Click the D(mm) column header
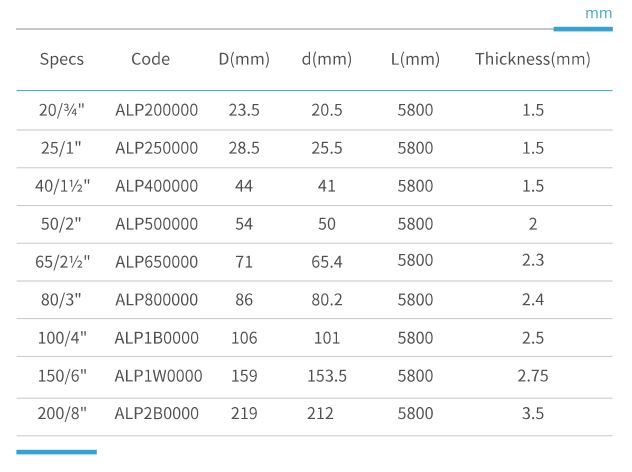Viewport: 632px width, 472px height. [244, 59]
